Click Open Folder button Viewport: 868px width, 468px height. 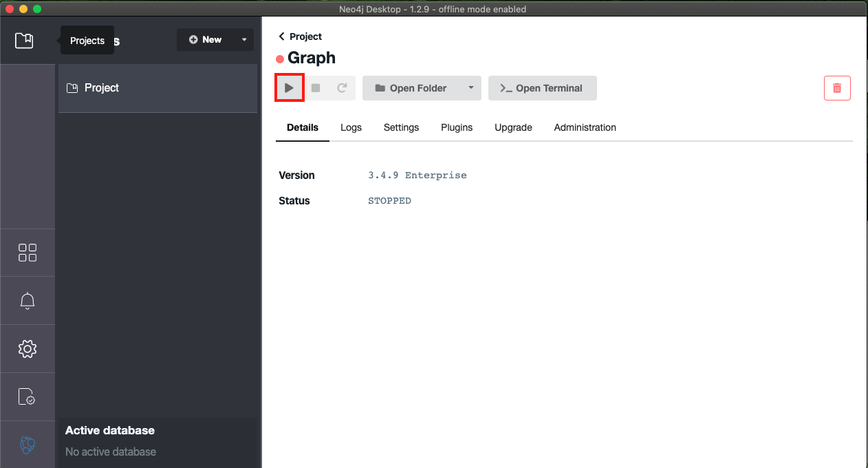411,88
